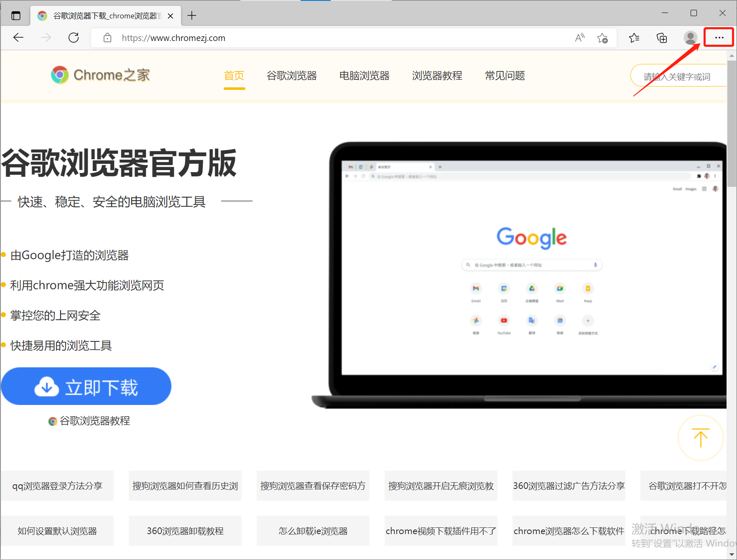Open the Favorites list
Image resolution: width=737 pixels, height=560 pixels.
pyautogui.click(x=634, y=38)
